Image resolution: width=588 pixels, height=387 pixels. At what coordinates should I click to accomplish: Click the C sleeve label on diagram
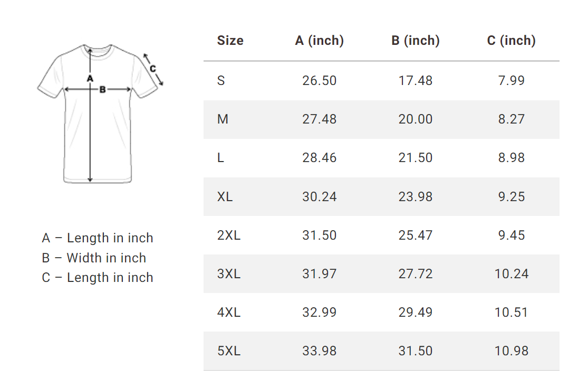pos(152,68)
